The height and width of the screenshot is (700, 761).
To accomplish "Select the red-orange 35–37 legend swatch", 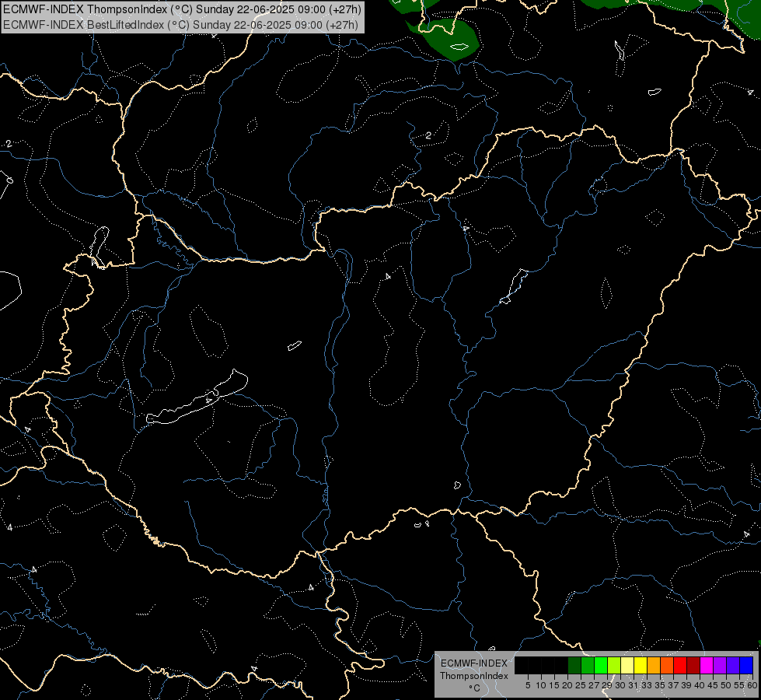I will tap(667, 665).
